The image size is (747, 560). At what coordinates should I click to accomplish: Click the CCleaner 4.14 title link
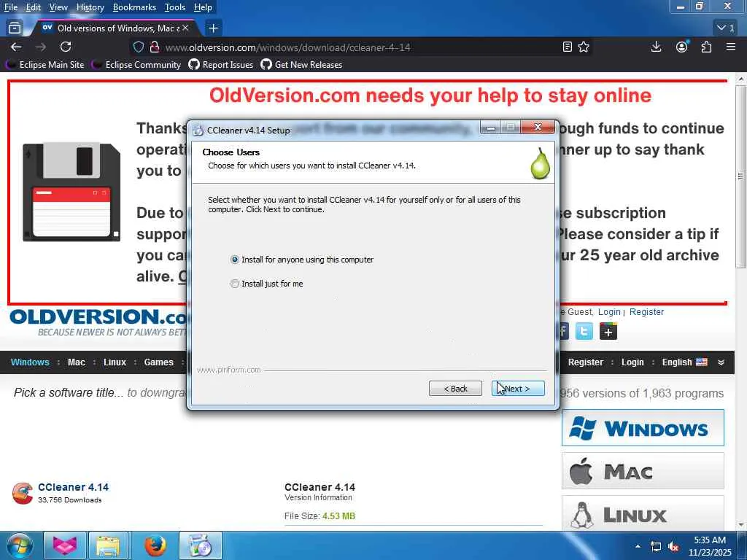pyautogui.click(x=74, y=487)
